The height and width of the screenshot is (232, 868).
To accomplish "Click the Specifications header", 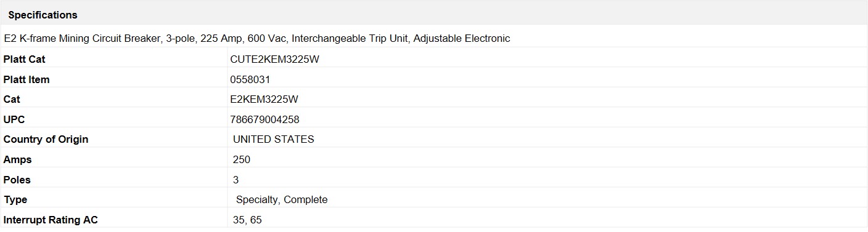I will coord(43,15).
